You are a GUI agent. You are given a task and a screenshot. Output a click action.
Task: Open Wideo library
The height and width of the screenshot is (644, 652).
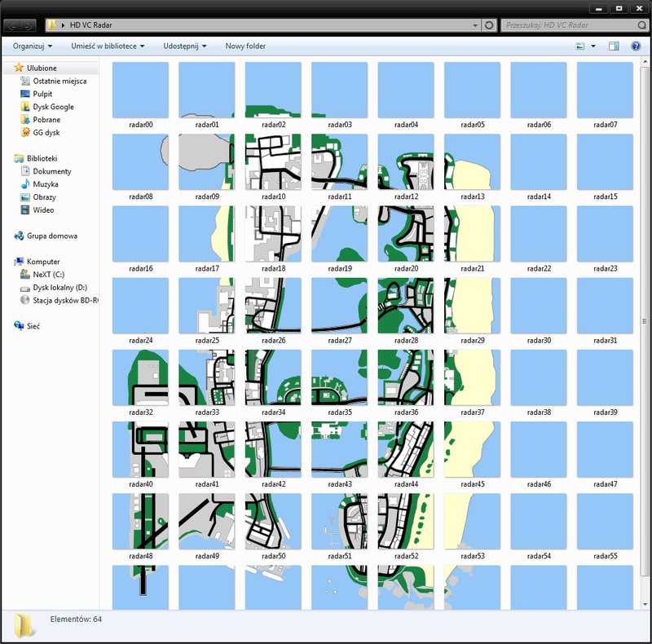pos(43,210)
